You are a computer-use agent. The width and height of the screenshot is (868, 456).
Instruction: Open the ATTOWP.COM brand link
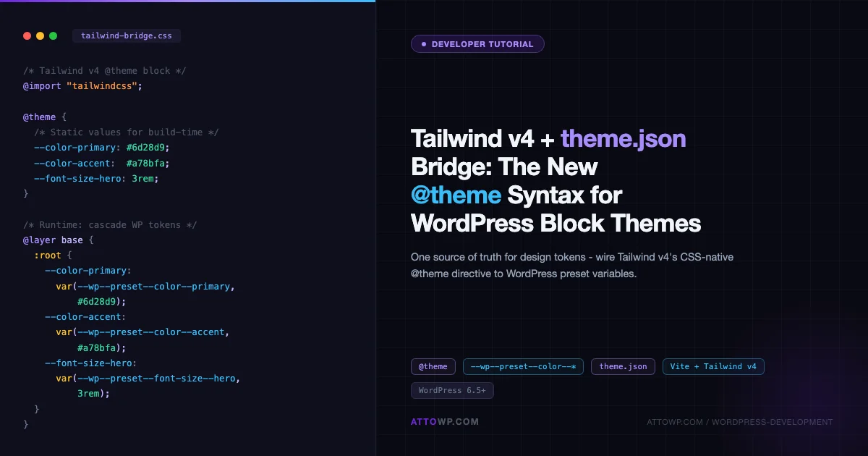(445, 422)
